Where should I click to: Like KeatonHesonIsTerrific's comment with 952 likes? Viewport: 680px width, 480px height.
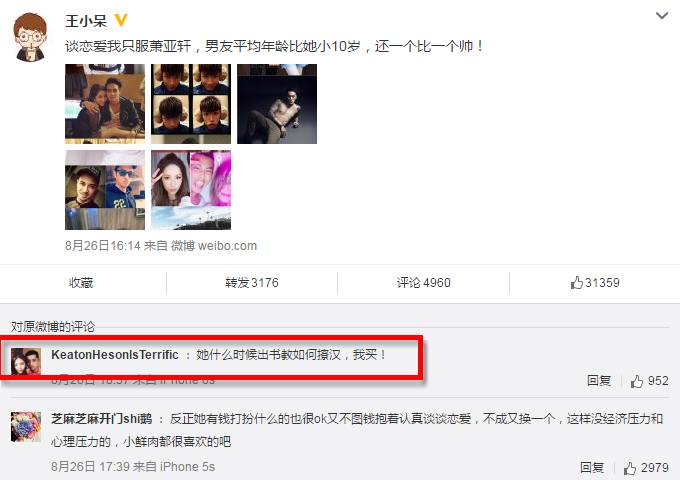(649, 381)
